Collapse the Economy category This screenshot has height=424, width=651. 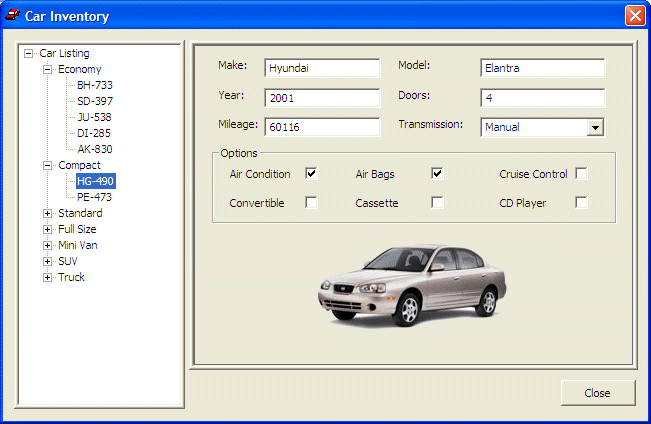click(x=47, y=69)
